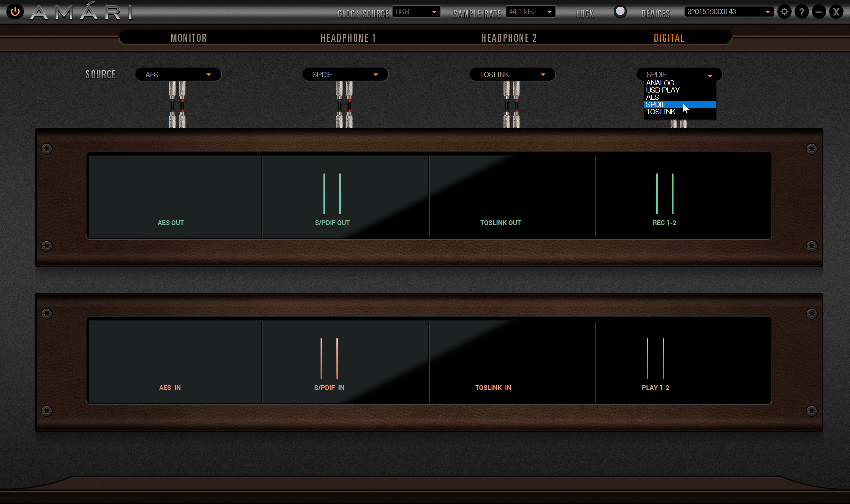Open the Devices serial number dropdown
The image size is (850, 504).
[x=729, y=12]
